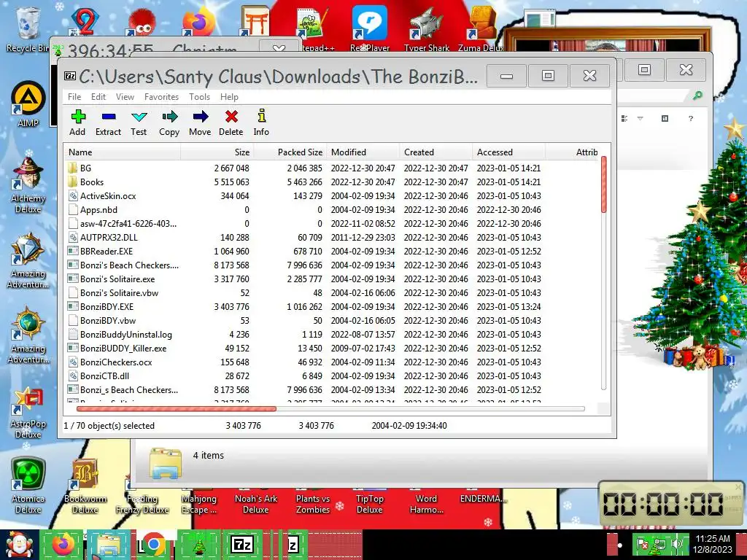Viewport: 747px width, 560px height.
Task: Open the File menu in 7-Zip
Action: [74, 97]
